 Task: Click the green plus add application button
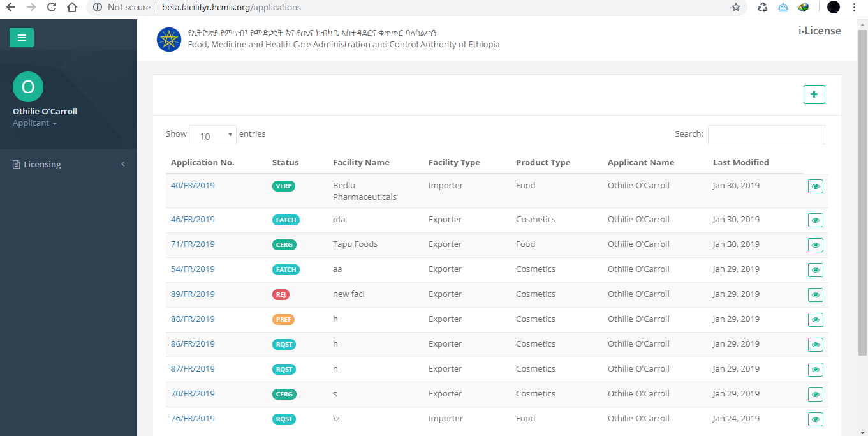tap(814, 94)
